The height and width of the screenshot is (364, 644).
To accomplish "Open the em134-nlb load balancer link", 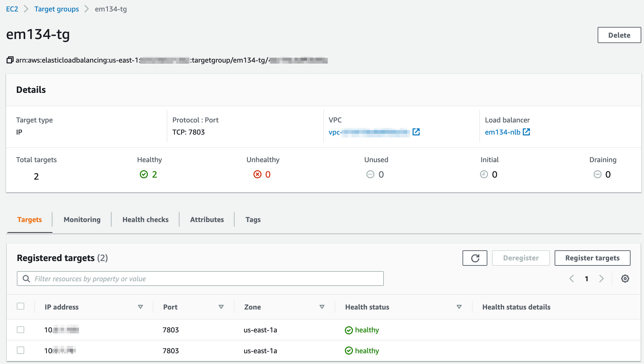I will pos(502,132).
